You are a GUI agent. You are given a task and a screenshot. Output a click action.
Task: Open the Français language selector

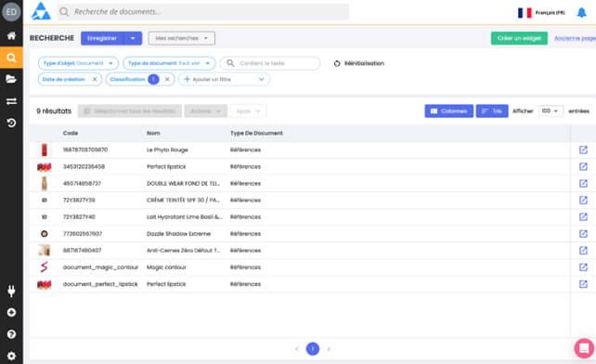tap(541, 13)
